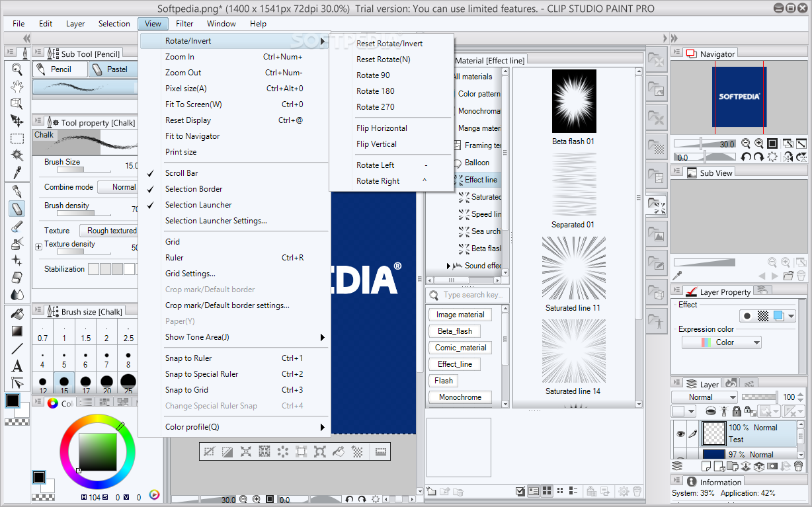Click the color wheel tab icon
Viewport: 812px width, 507px height.
coord(52,403)
